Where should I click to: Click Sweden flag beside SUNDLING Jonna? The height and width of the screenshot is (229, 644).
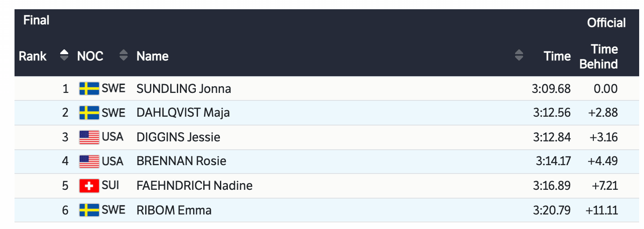(89, 89)
